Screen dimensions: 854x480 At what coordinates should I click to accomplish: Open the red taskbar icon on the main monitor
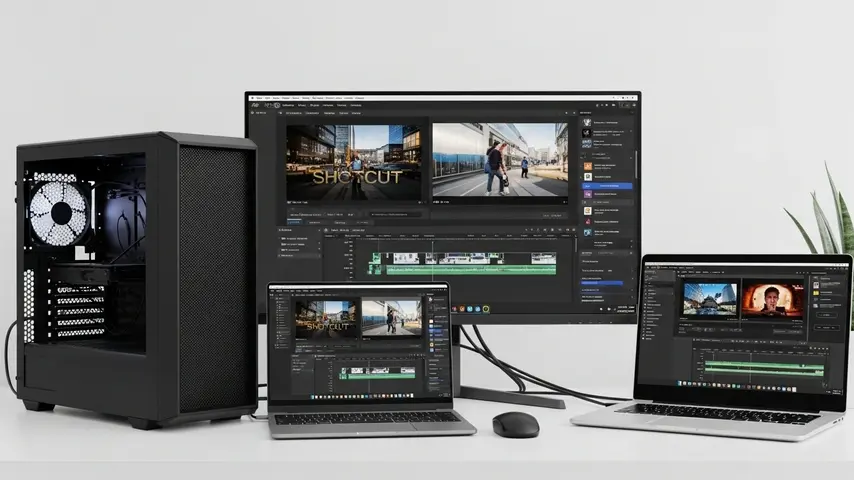tap(454, 309)
